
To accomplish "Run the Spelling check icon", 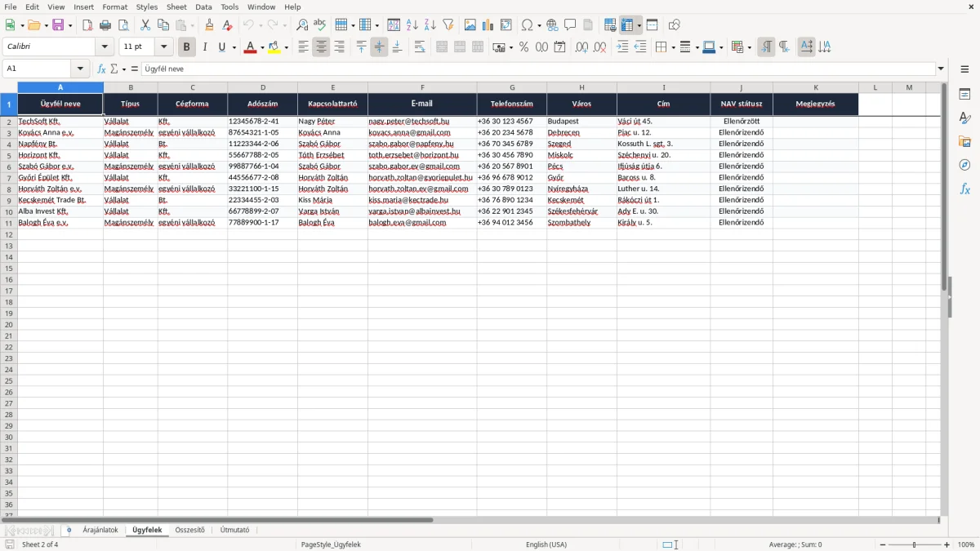I will coord(320,25).
